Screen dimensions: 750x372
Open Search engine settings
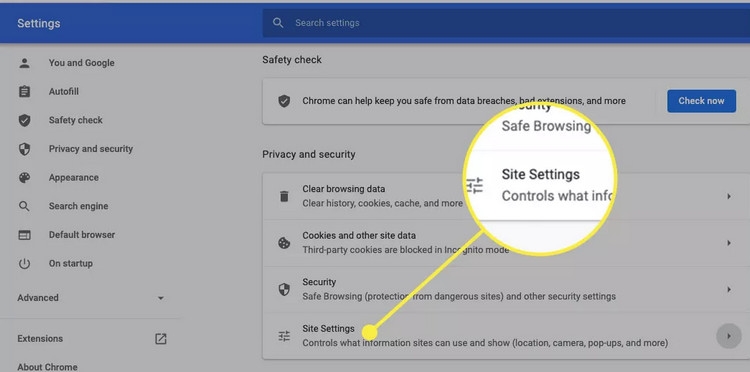78,207
